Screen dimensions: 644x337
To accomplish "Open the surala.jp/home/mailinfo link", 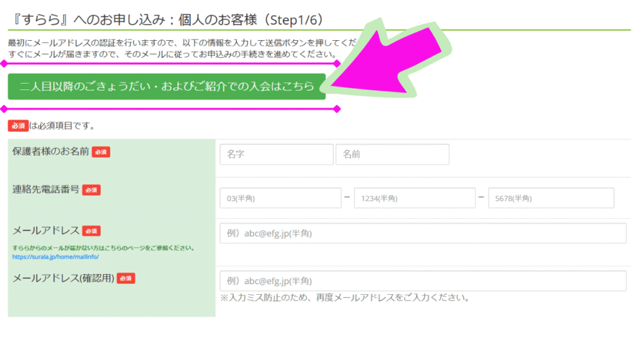I will [x=55, y=257].
